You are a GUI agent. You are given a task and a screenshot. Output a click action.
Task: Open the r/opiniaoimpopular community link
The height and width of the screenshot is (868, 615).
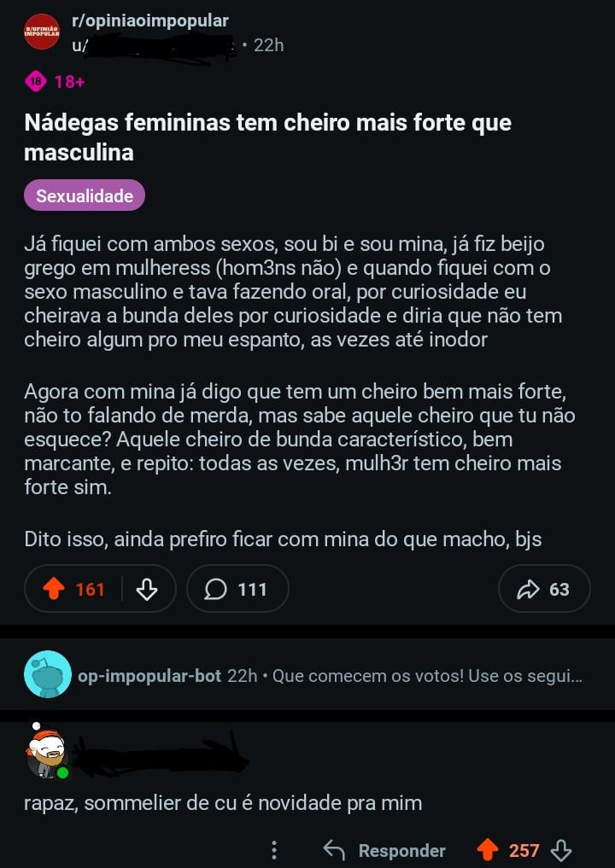[149, 21]
